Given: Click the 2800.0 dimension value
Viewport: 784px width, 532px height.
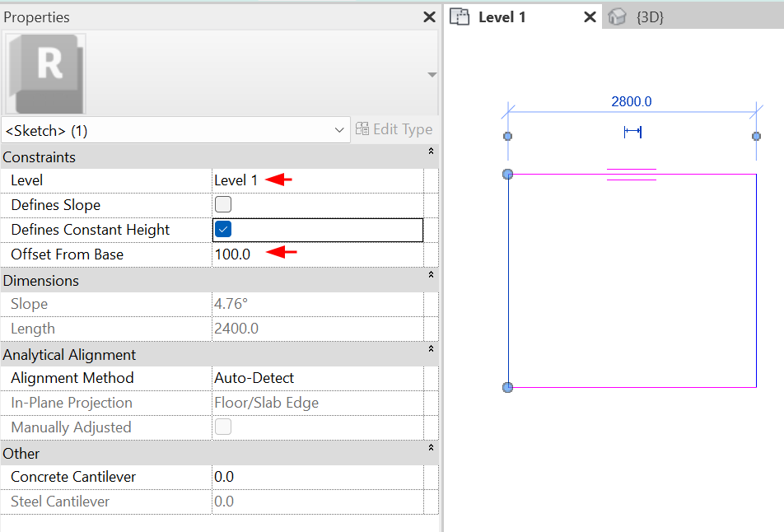Looking at the screenshot, I should click(632, 101).
